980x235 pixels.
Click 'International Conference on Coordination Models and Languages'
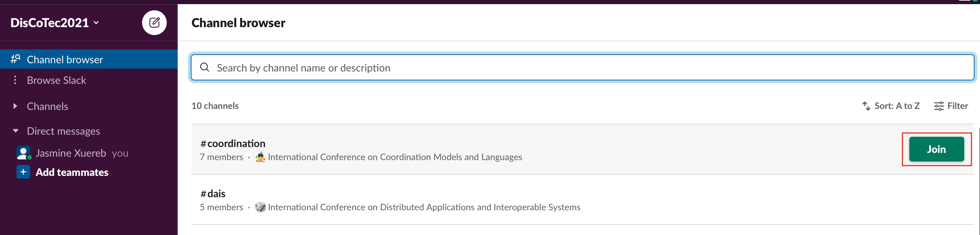395,157
